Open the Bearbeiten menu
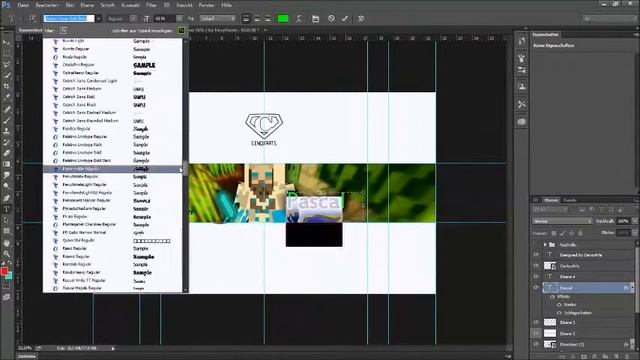The image size is (640, 360). point(47,5)
